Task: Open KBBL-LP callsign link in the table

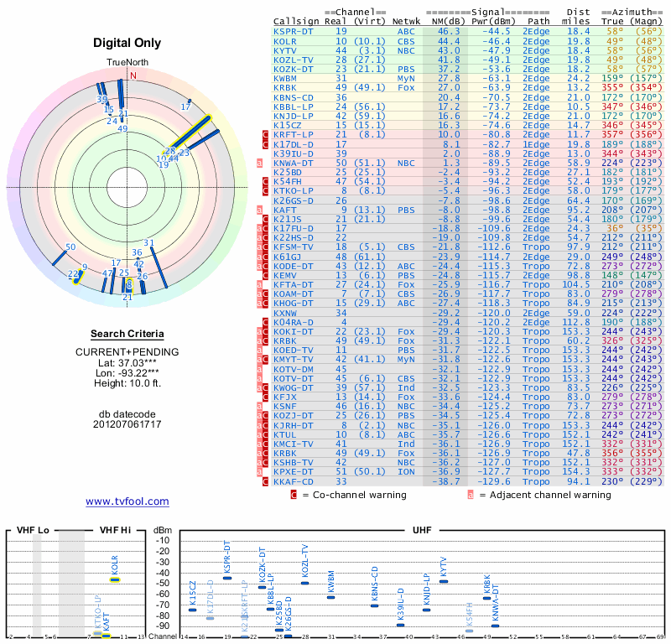Action: pyautogui.click(x=293, y=107)
